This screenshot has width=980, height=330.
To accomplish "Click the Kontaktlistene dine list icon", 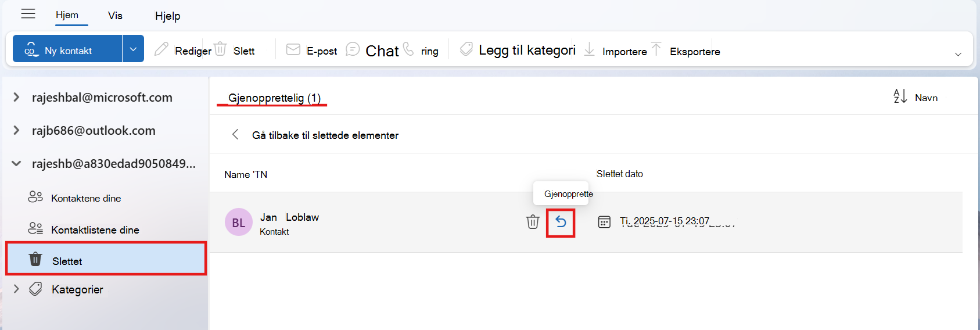I will [x=35, y=228].
